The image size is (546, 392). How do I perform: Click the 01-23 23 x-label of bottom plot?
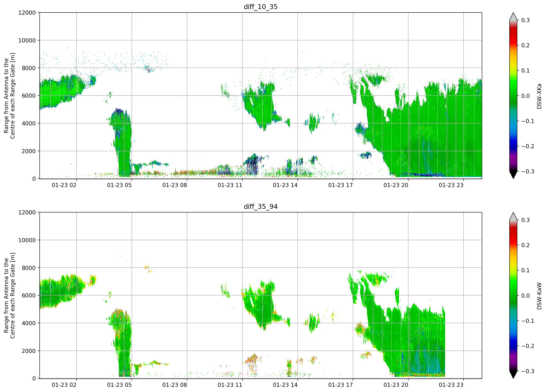tap(451, 385)
